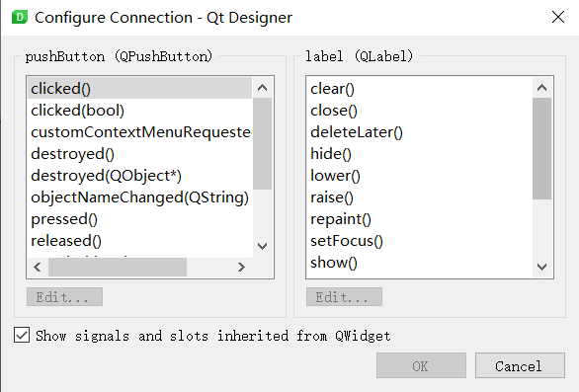Click the slots list vertical scrollbar thumb

click(x=541, y=149)
